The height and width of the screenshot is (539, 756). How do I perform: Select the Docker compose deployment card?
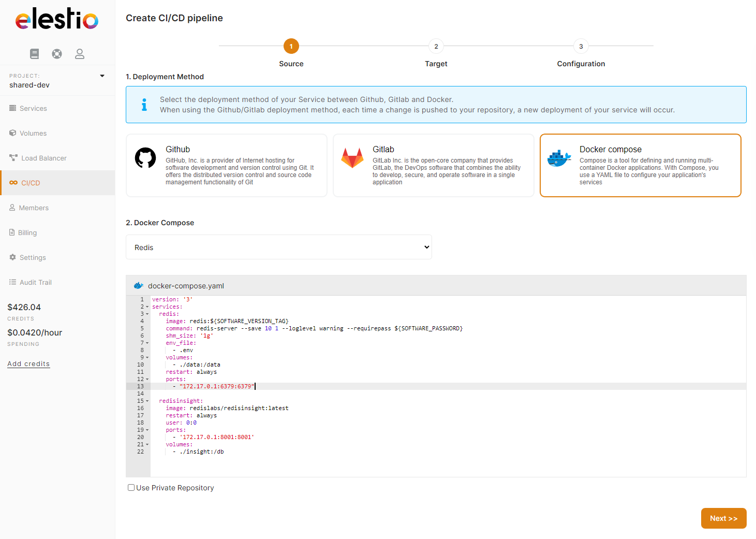[x=640, y=166]
